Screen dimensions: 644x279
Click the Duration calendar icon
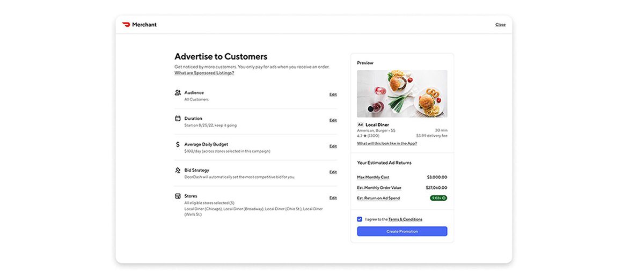178,119
